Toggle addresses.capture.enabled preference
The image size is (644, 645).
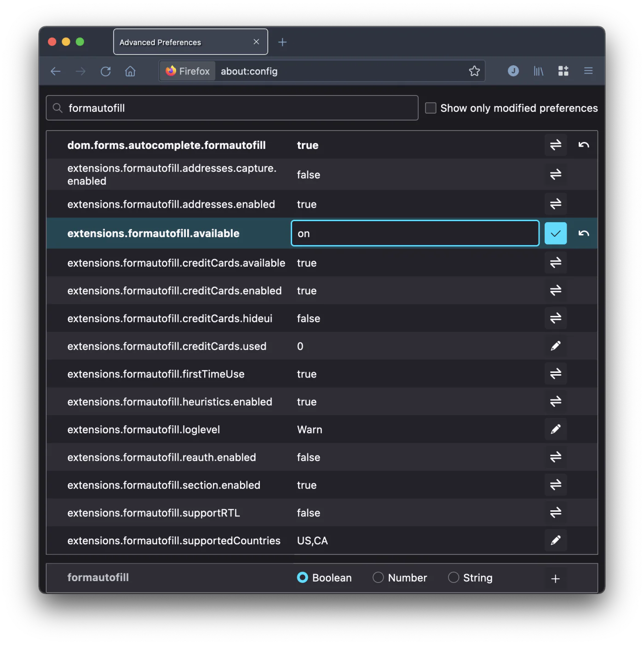(556, 174)
